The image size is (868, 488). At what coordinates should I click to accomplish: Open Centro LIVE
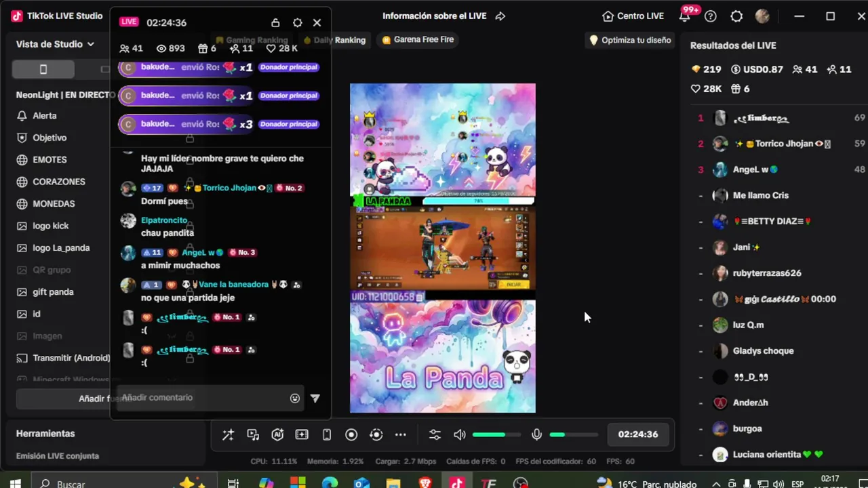633,16
